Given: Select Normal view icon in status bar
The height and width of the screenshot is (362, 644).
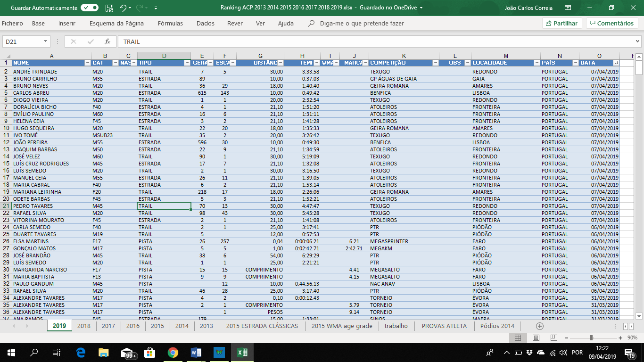Looking at the screenshot, I should (518, 338).
